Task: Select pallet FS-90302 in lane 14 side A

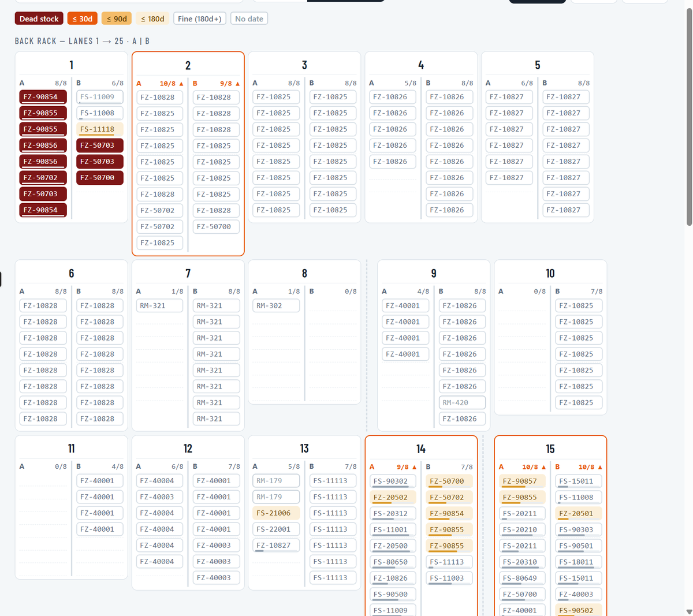Action: pyautogui.click(x=393, y=481)
